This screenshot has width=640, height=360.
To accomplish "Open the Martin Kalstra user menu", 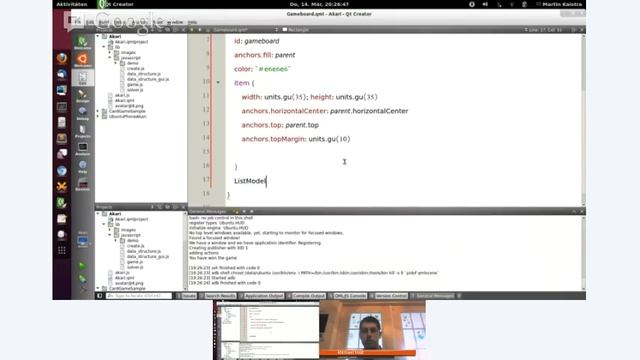I will 559,4.
